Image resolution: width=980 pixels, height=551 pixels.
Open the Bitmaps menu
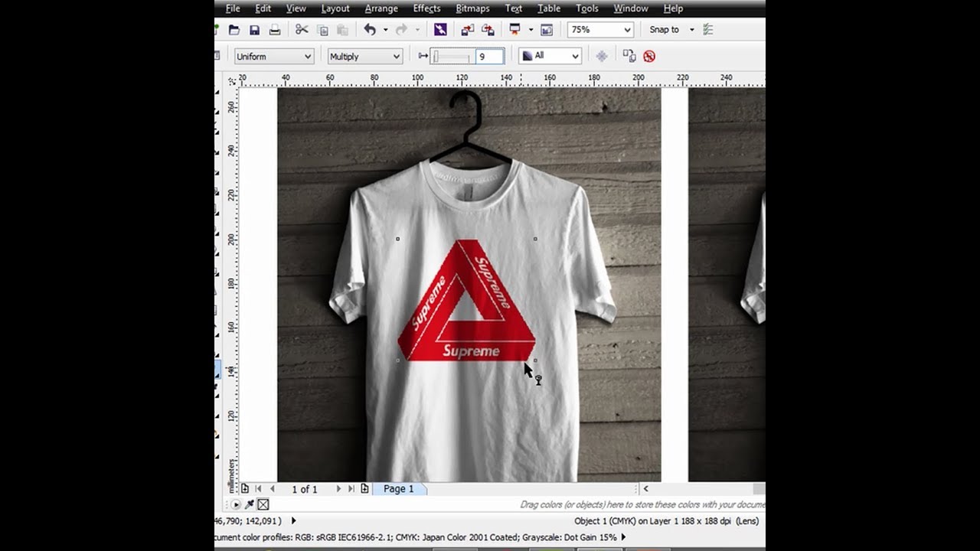click(x=472, y=8)
